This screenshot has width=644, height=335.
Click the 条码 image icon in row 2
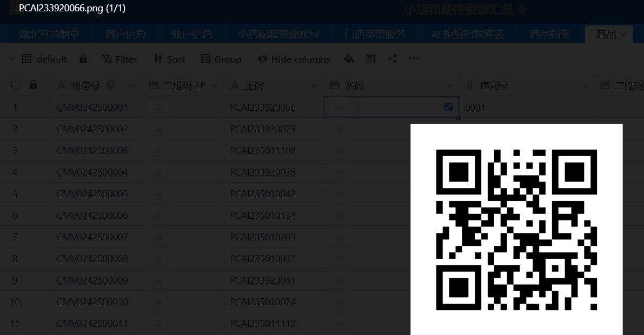tap(339, 129)
